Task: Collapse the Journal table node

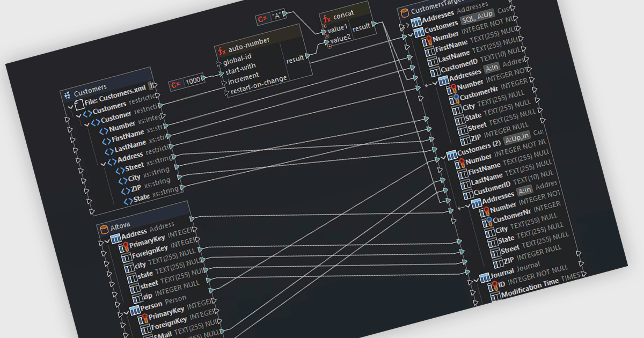Action: pyautogui.click(x=476, y=280)
